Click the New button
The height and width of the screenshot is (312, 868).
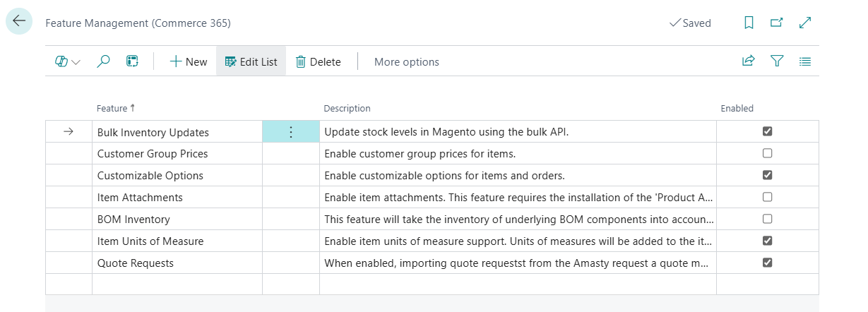pos(189,62)
